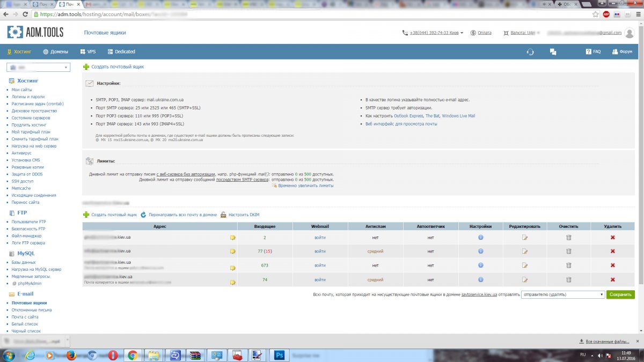Click the Webmail login link in first row
Image resolution: width=644 pixels, height=362 pixels.
[x=320, y=237]
